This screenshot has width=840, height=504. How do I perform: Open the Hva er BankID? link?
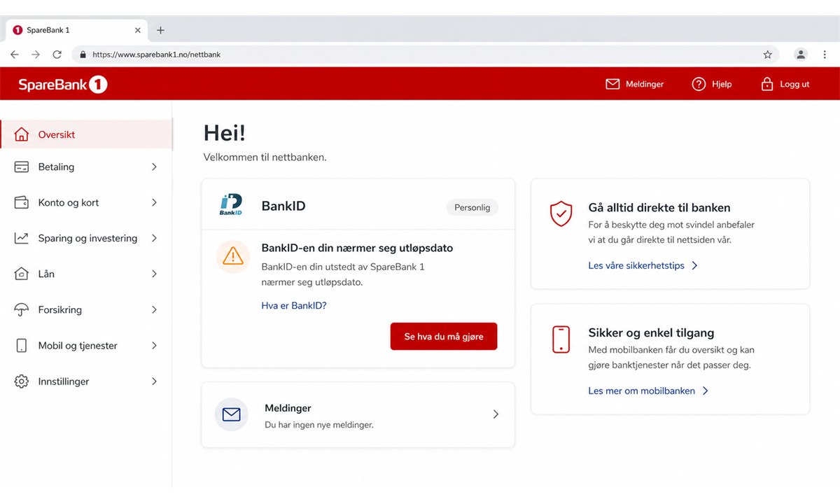pos(294,306)
